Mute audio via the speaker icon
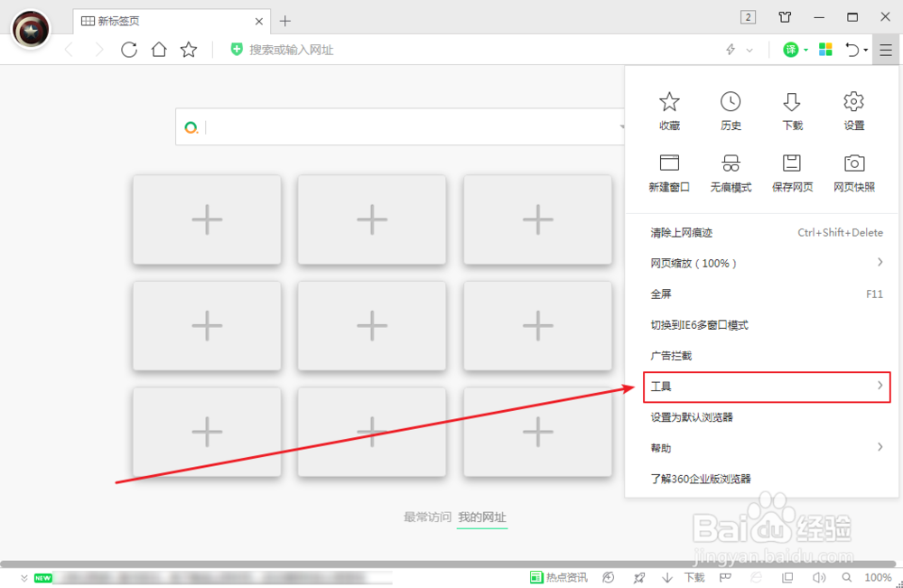This screenshot has width=903, height=588. pyautogui.click(x=818, y=577)
